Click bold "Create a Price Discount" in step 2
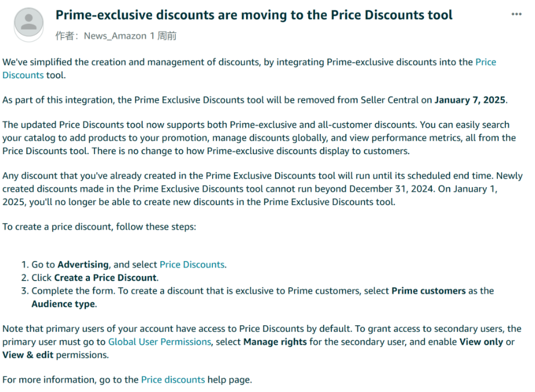The width and height of the screenshot is (535, 392). pyautogui.click(x=105, y=278)
